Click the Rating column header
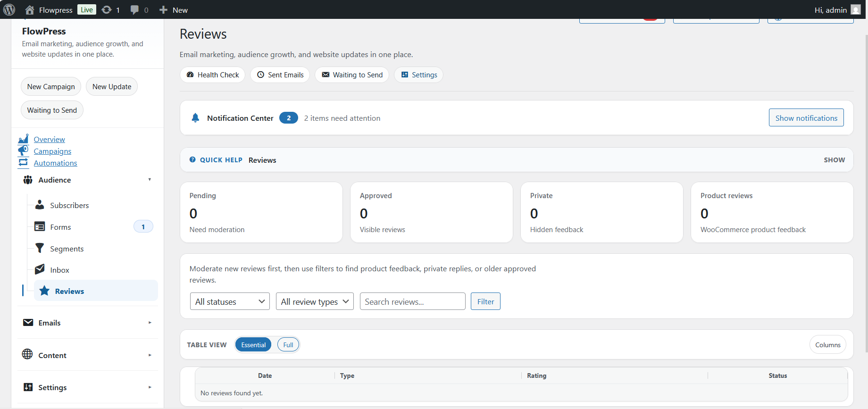Viewport: 868px width, 409px height. tap(536, 376)
